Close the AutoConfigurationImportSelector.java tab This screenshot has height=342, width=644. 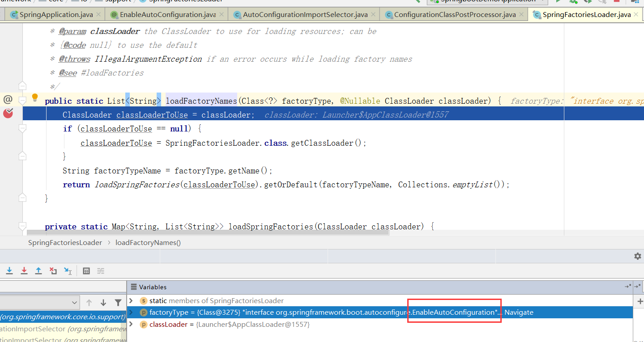pyautogui.click(x=373, y=15)
